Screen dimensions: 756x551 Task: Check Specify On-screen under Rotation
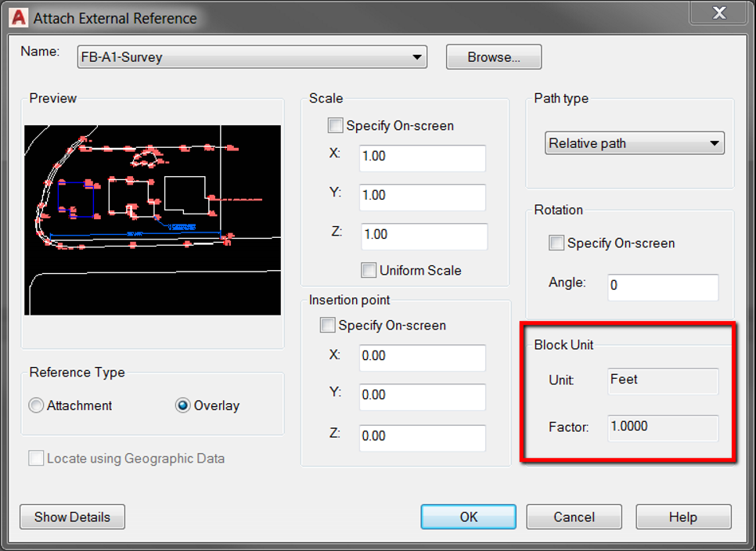pyautogui.click(x=556, y=243)
